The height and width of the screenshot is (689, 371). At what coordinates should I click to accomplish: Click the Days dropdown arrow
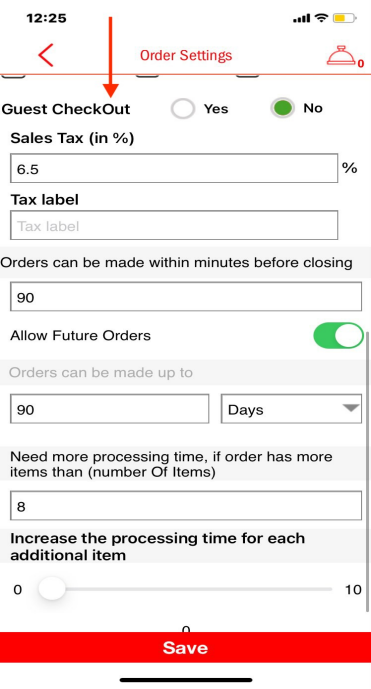351,408
